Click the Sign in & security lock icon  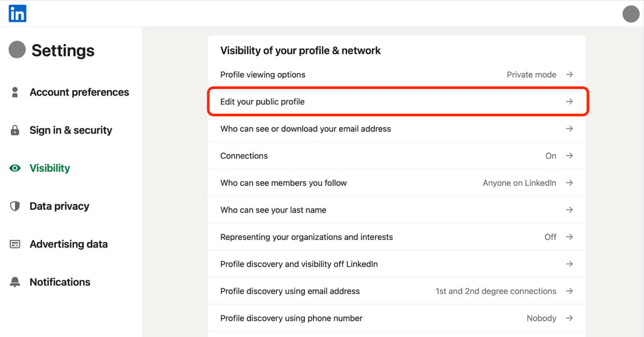point(15,130)
